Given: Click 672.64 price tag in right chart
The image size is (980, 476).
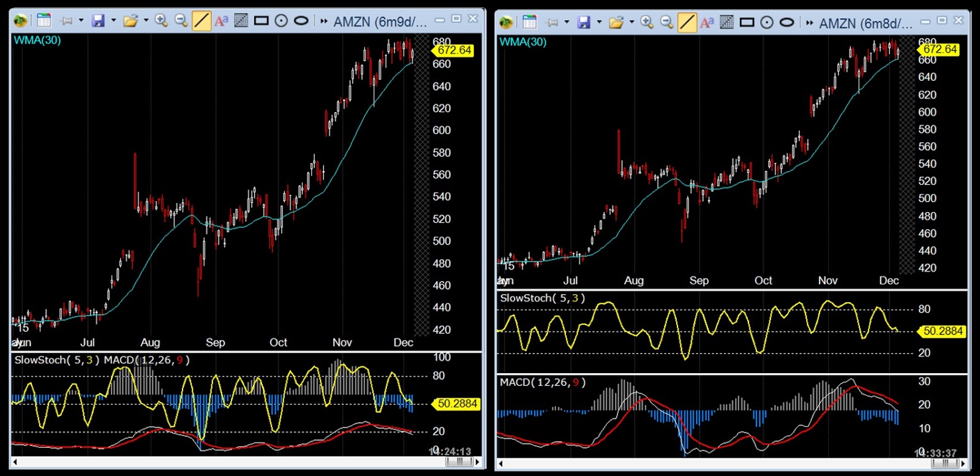Looking at the screenshot, I should click(x=940, y=49).
